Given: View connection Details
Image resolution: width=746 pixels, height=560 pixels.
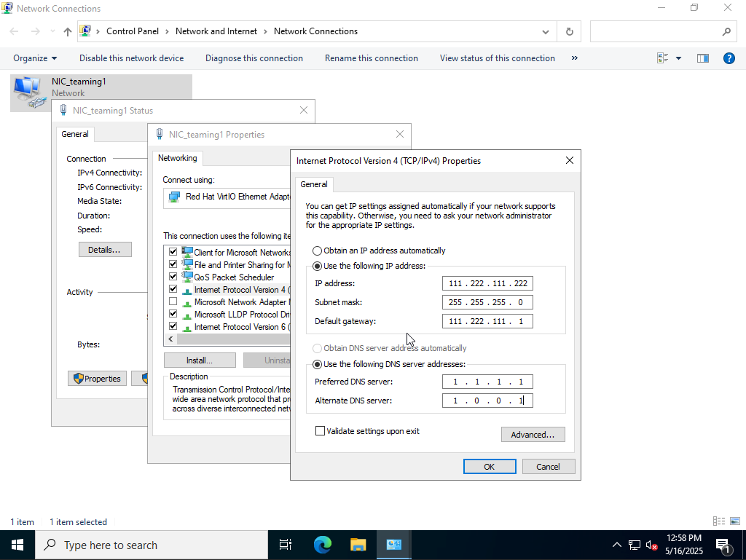Looking at the screenshot, I should [x=105, y=249].
